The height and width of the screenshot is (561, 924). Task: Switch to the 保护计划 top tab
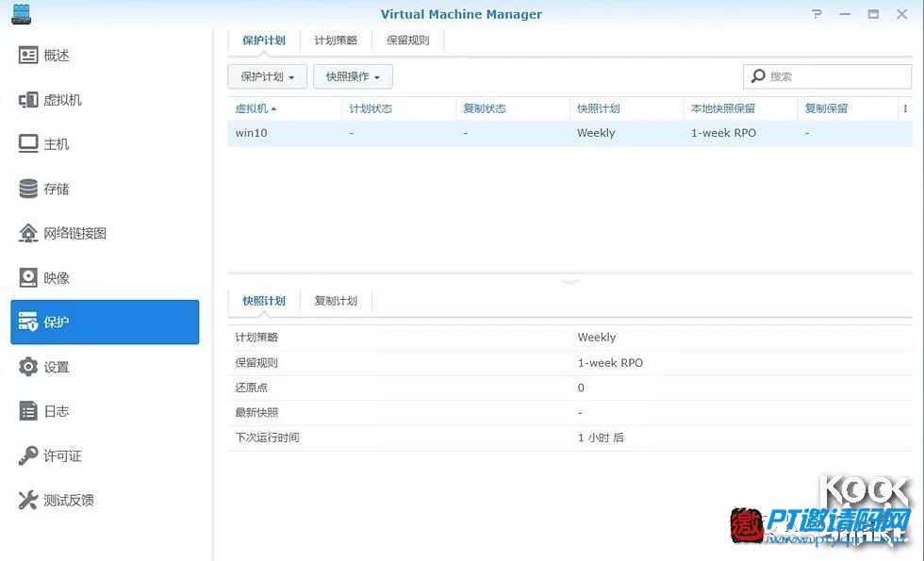point(263,41)
